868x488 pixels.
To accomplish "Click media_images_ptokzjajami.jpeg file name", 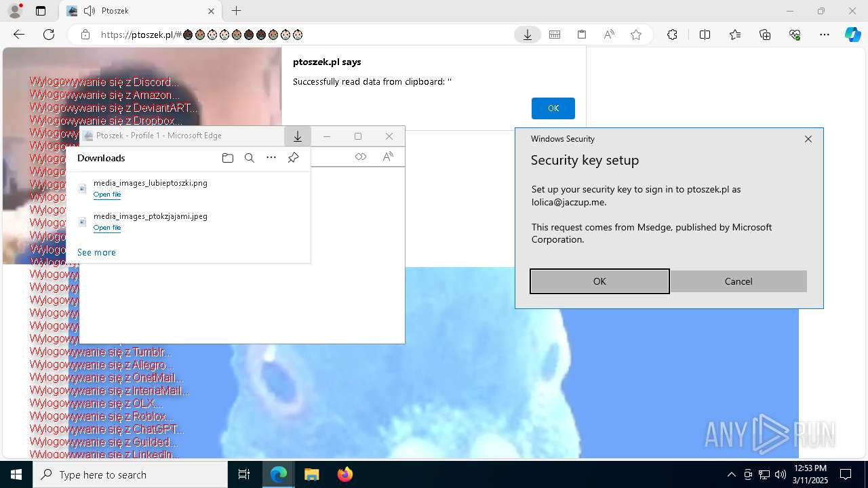I will pos(151,216).
